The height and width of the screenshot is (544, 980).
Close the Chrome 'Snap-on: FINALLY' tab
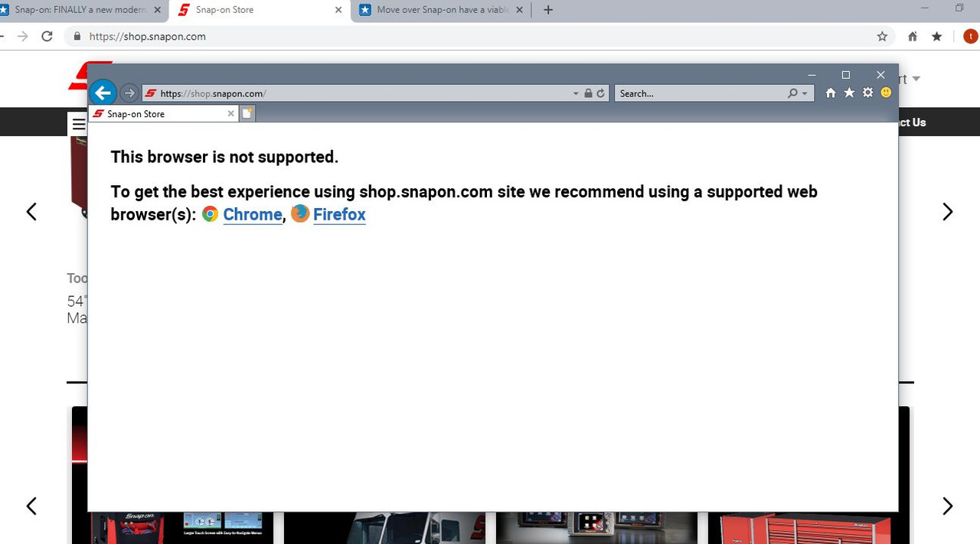tap(158, 10)
